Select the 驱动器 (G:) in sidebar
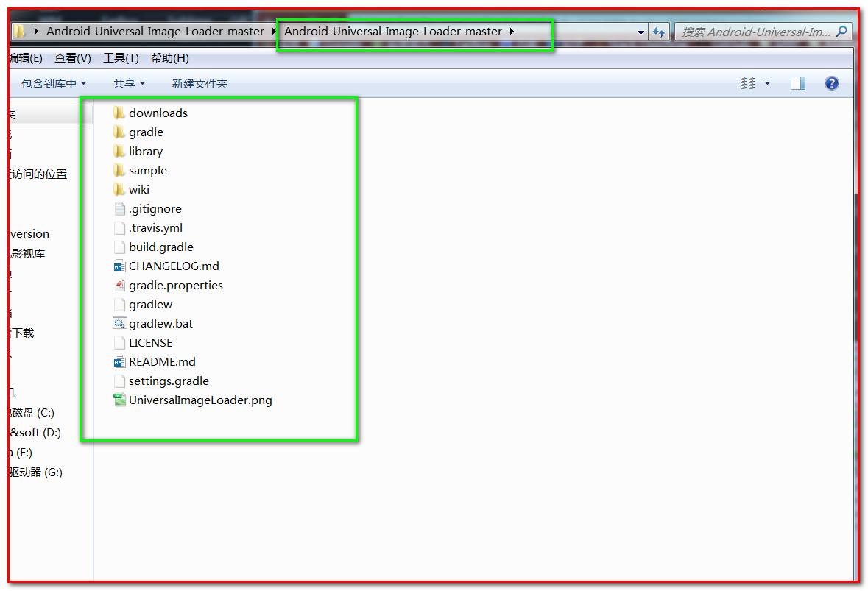Viewport: 868px width, 591px height. click(36, 473)
